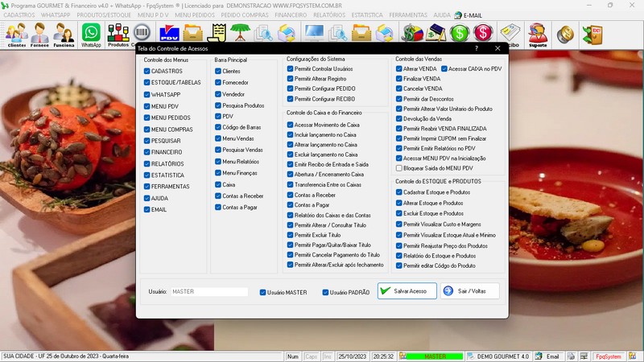The width and height of the screenshot is (644, 362).
Task: Toggle Permitir editar Código do Produto
Action: (398, 265)
